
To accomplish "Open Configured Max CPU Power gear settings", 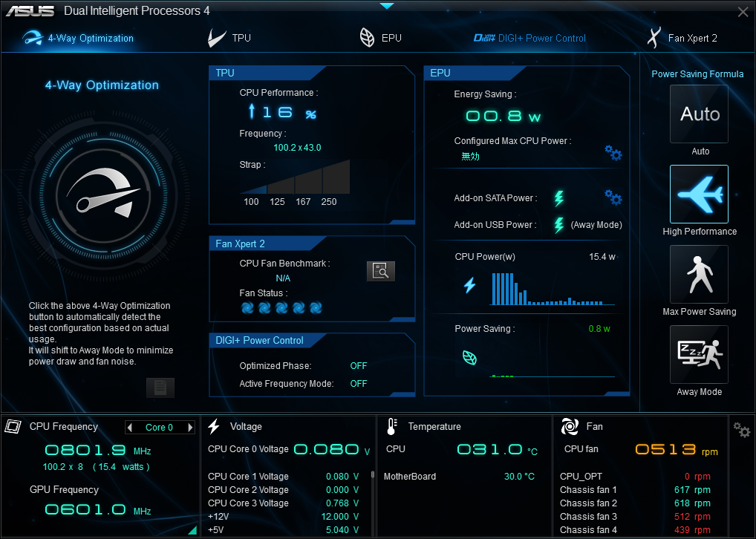I will pyautogui.click(x=613, y=153).
